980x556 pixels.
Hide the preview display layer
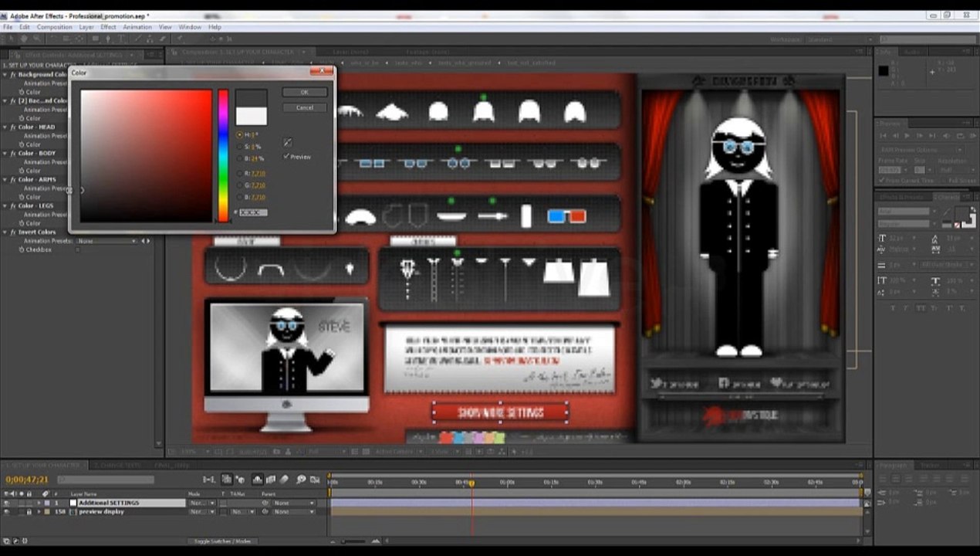(6, 511)
